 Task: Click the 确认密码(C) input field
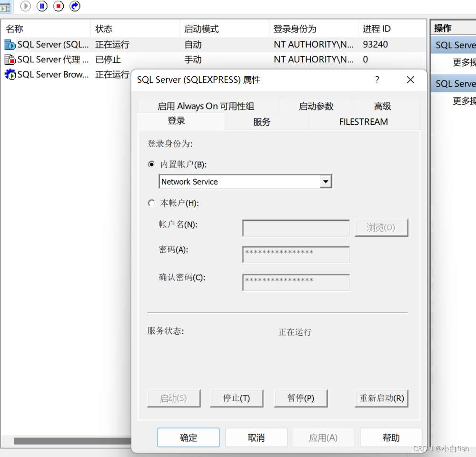pos(296,282)
